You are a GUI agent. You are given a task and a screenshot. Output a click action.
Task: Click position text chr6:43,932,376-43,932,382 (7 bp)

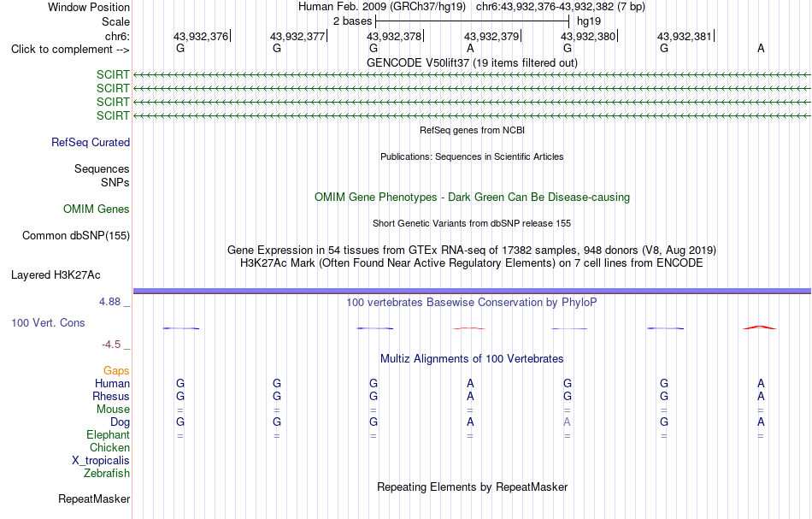coord(561,7)
